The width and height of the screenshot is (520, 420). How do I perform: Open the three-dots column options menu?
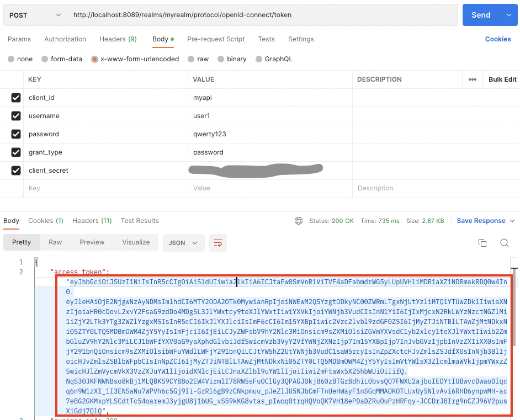click(x=473, y=79)
